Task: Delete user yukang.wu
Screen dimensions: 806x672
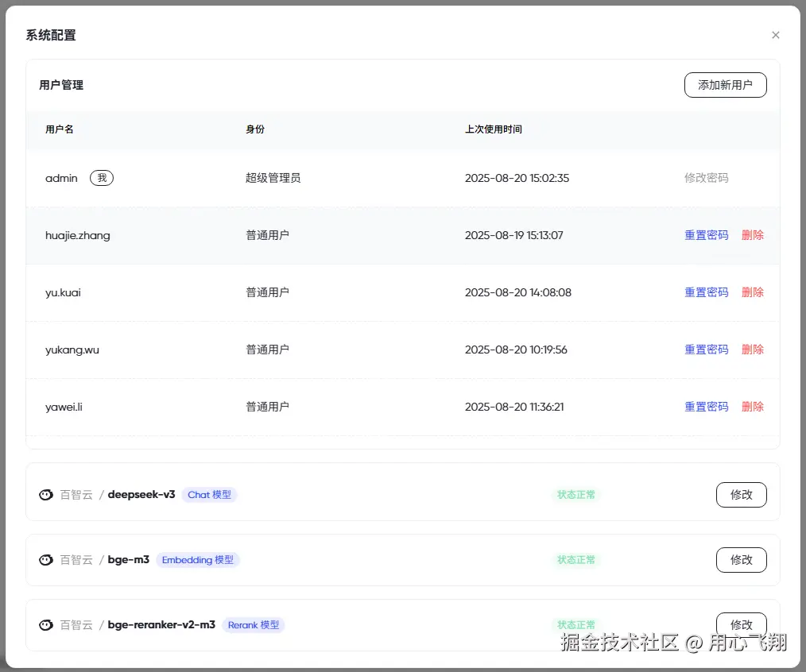Action: 753,350
